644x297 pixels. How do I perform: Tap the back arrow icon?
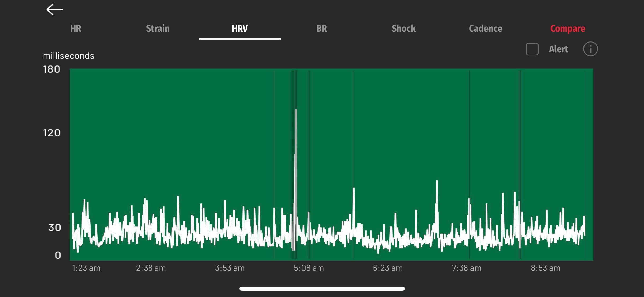54,10
